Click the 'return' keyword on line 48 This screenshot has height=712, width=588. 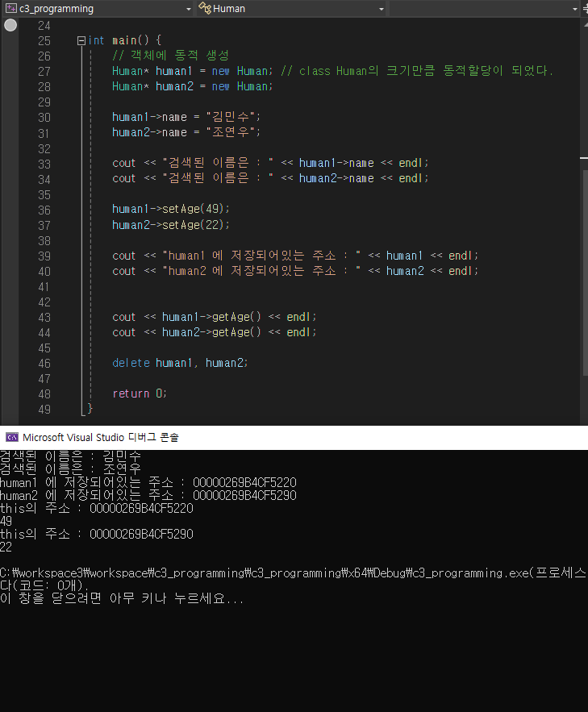131,393
